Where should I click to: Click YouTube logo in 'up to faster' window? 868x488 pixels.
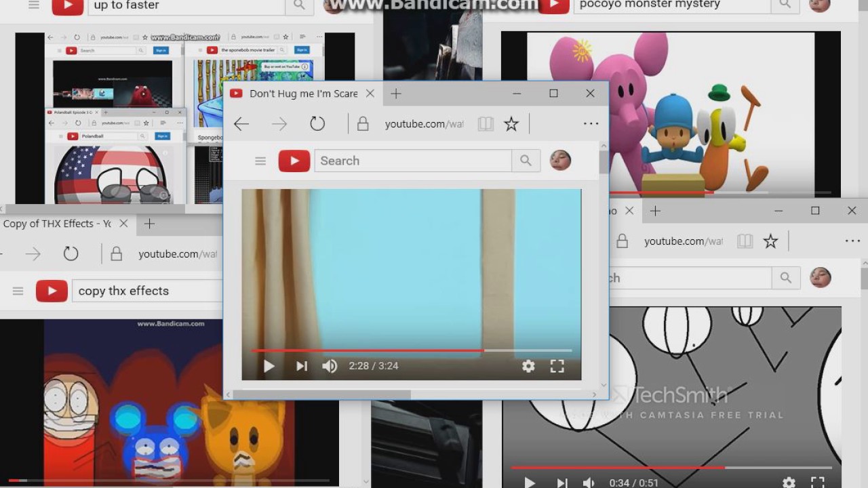tap(67, 5)
